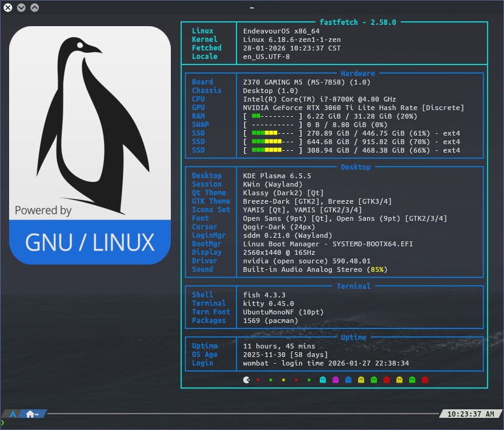Click the green shell prompt cursor
This screenshot has height=430, width=504.
pyautogui.click(x=3, y=423)
